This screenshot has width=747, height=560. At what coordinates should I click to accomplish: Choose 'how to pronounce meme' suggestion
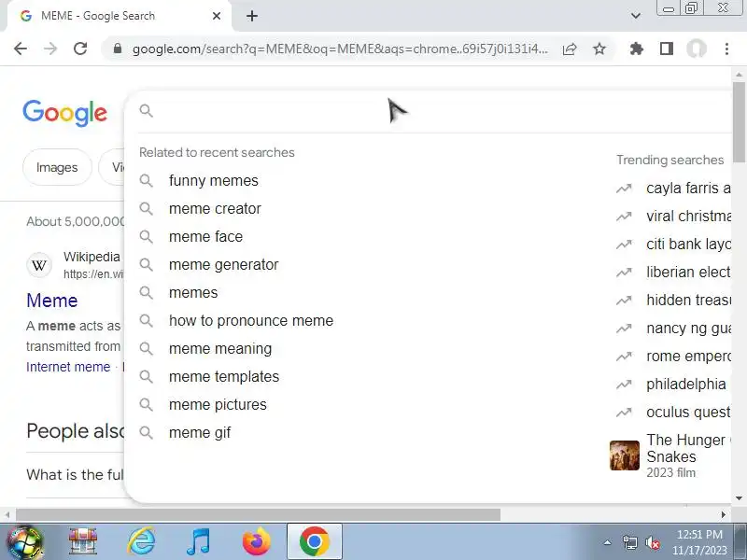click(x=251, y=321)
